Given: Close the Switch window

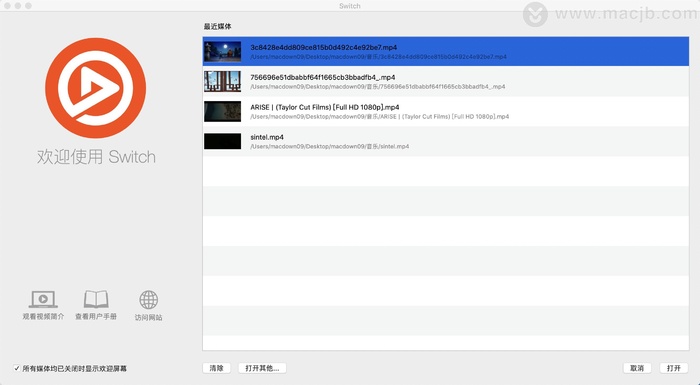Looking at the screenshot, I should point(7,6).
